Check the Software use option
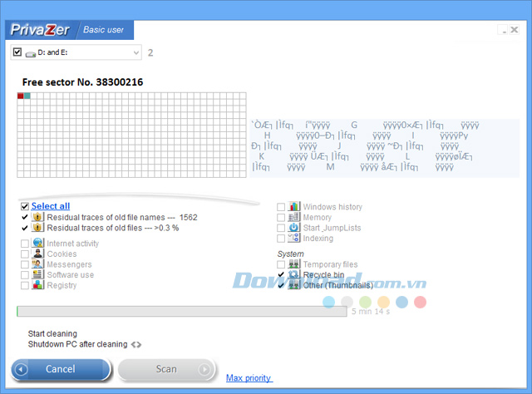This screenshot has height=394, width=532. pos(25,275)
